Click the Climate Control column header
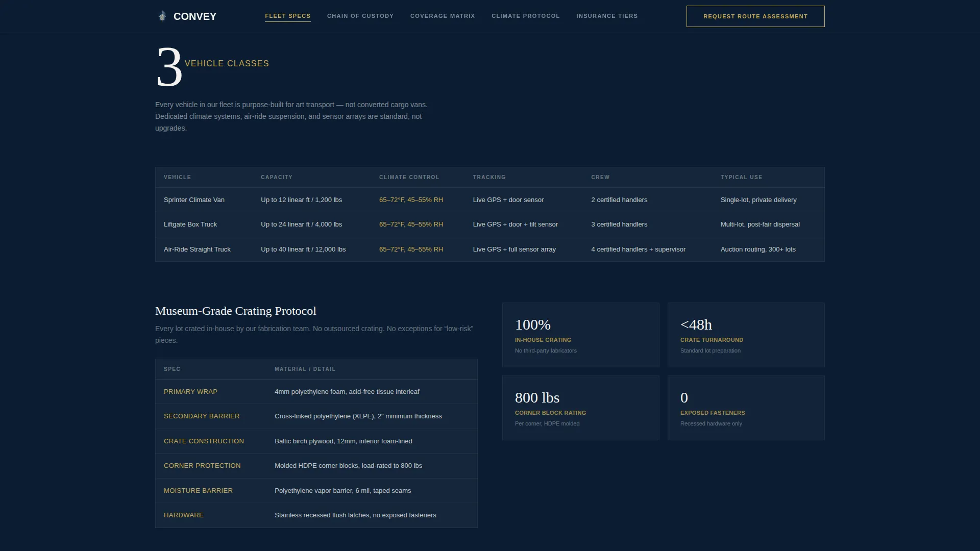 pyautogui.click(x=409, y=177)
